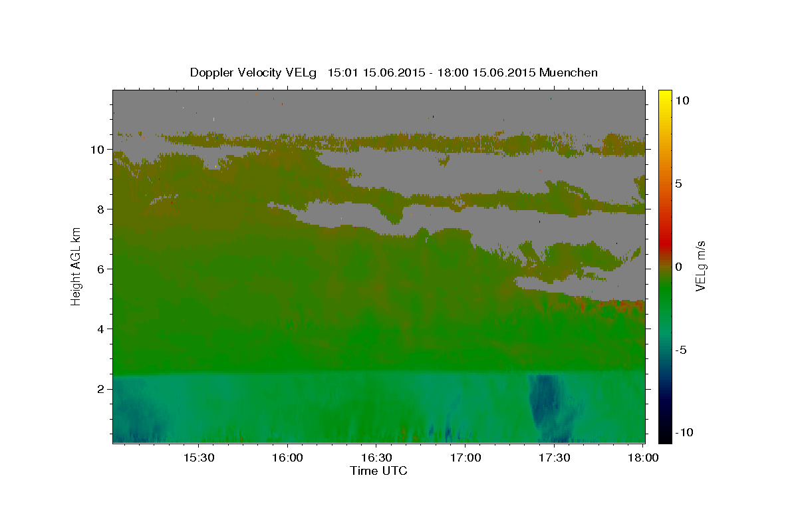Image resolution: width=798 pixels, height=532 pixels.
Task: Click the colorbar value 0
Action: click(x=679, y=267)
